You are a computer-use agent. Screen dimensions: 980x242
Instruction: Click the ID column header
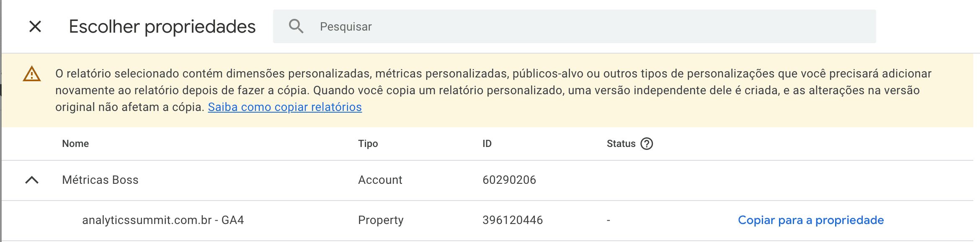click(487, 144)
